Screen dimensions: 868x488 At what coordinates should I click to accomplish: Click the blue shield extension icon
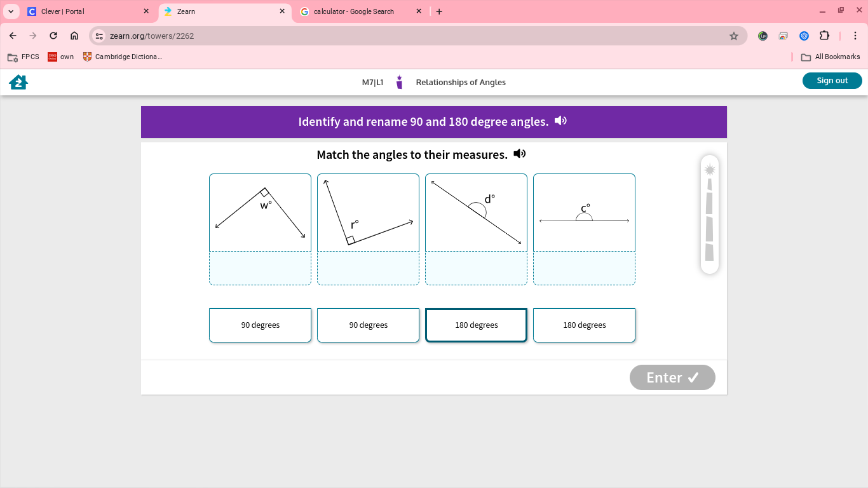coord(804,36)
